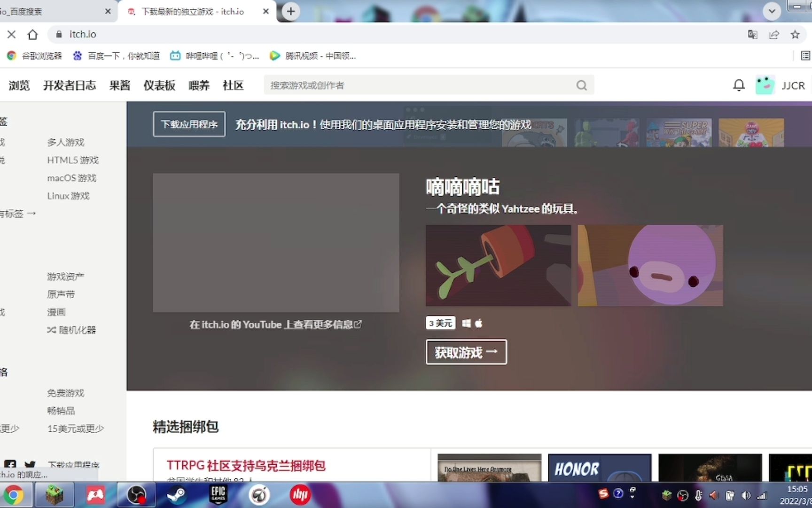The image size is (812, 508).
Task: Open itch.io Twitter icon in sidebar
Action: coord(30,465)
